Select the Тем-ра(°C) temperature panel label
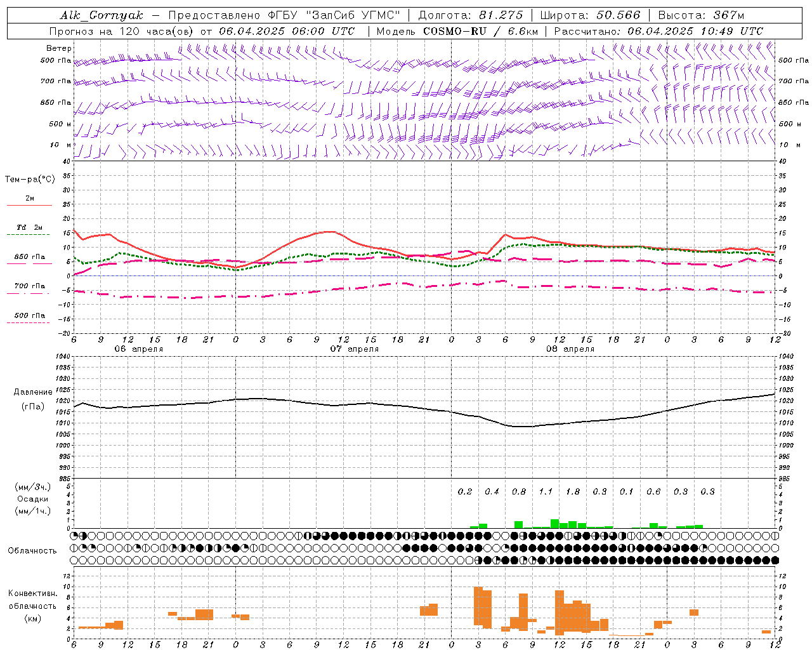Screen dimensions: 812x650 [x=30, y=180]
